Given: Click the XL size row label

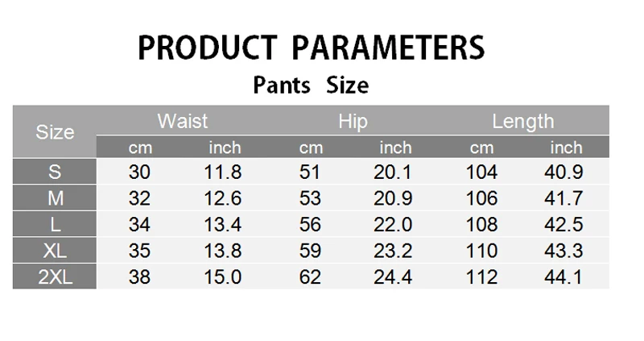Looking at the screenshot, I should [55, 252].
